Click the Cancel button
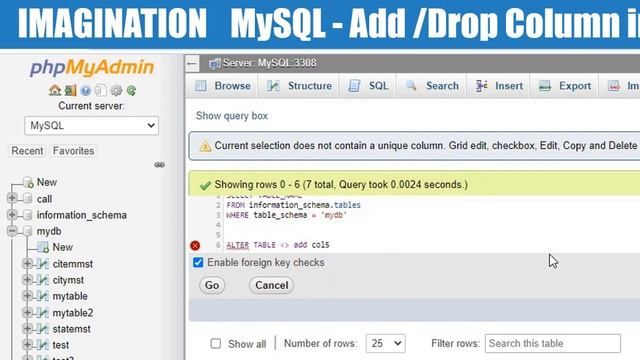This screenshot has height=360, width=640. point(271,285)
